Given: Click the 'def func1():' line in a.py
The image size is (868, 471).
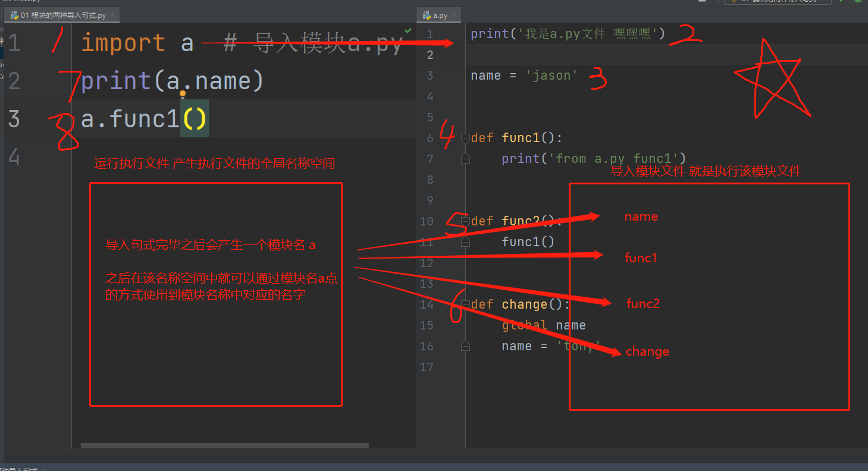Looking at the screenshot, I should [x=516, y=138].
